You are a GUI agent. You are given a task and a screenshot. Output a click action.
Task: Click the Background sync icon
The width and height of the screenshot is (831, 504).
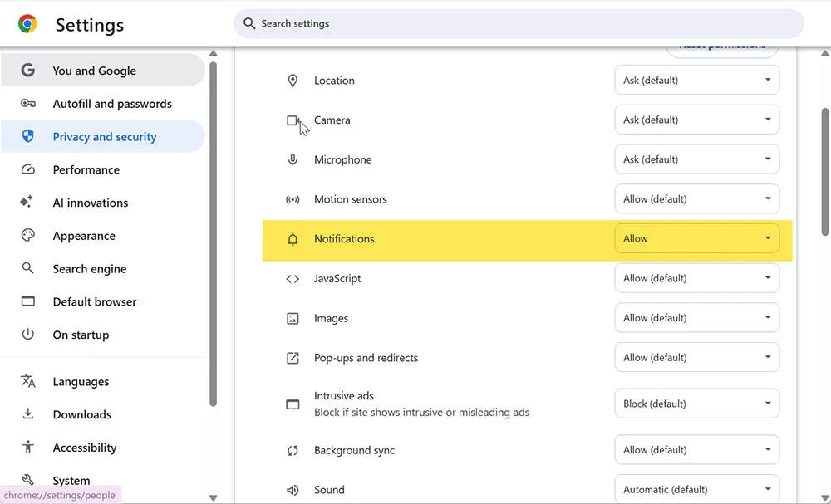[x=293, y=449]
